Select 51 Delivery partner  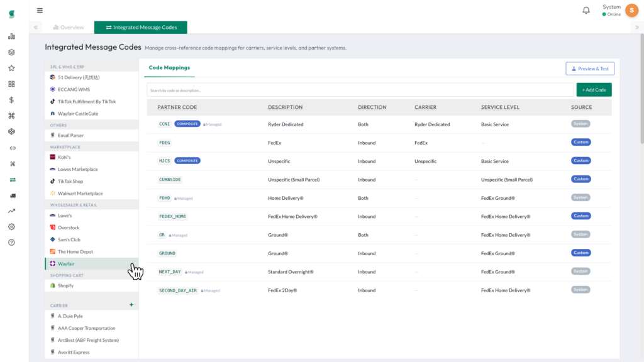pos(92,77)
